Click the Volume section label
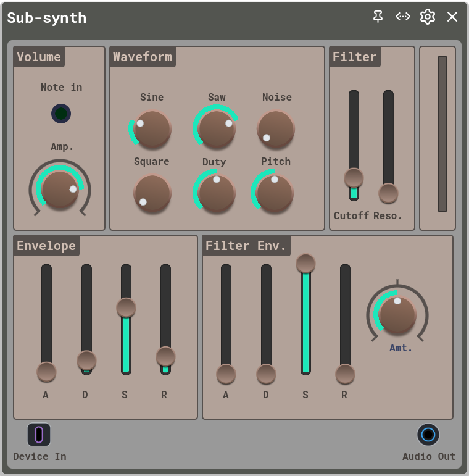Image resolution: width=469 pixels, height=476 pixels. (x=39, y=57)
